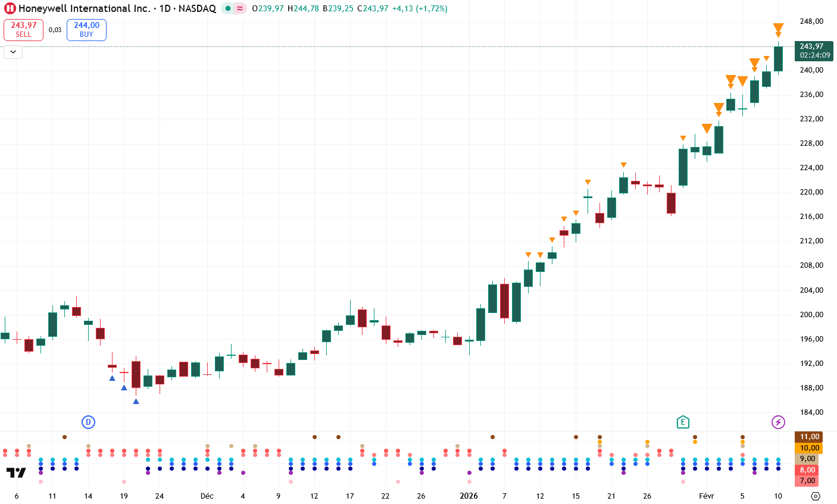
Task: Click the large orange triangle above the latest candle
Action: (778, 27)
